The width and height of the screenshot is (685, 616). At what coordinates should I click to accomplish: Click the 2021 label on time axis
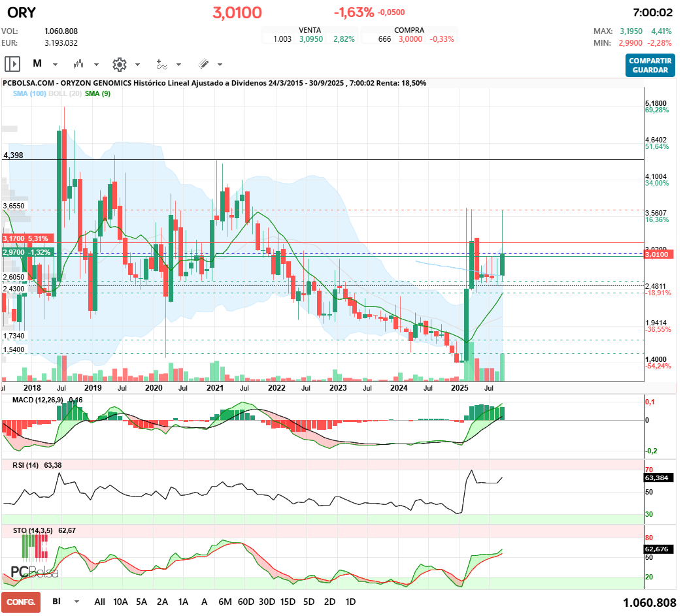(x=215, y=387)
